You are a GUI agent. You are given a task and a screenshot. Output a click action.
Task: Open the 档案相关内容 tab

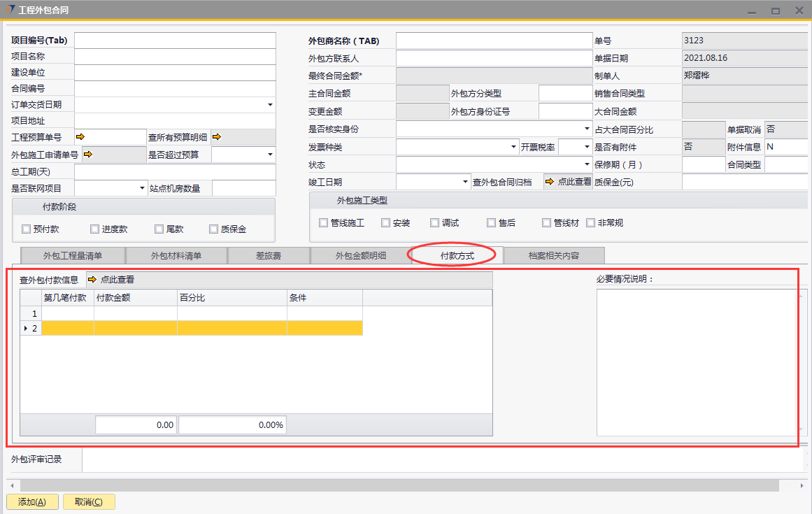pyautogui.click(x=553, y=256)
